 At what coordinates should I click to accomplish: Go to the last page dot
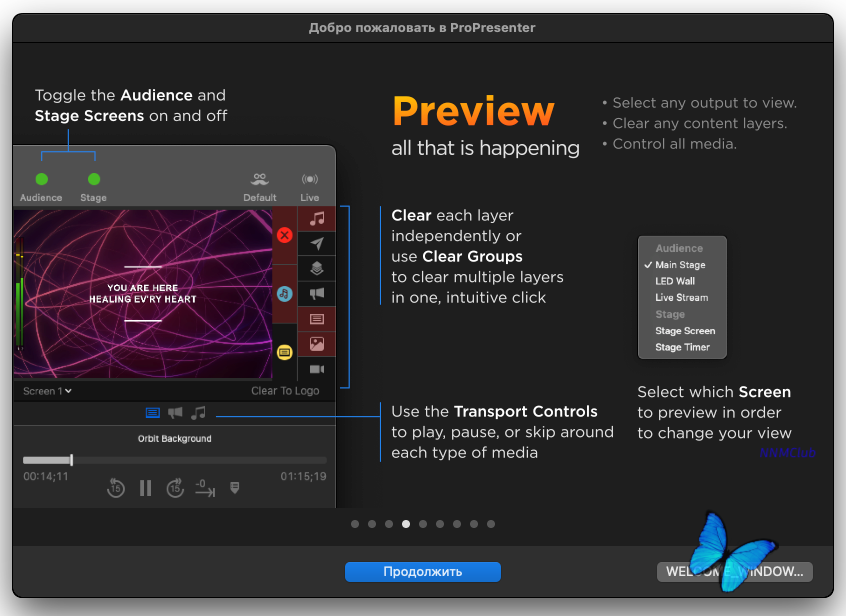[491, 524]
